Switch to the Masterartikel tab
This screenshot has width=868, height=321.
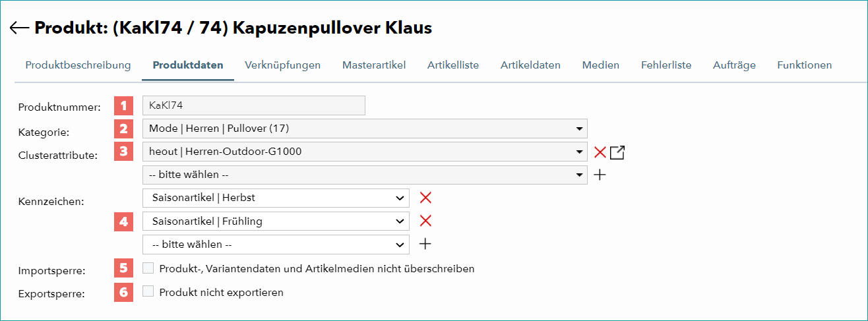pos(374,65)
